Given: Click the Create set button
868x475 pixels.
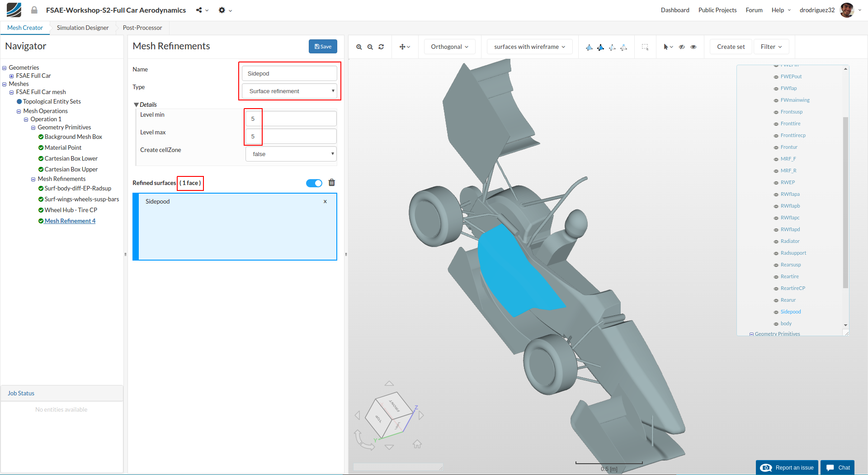Looking at the screenshot, I should 731,47.
